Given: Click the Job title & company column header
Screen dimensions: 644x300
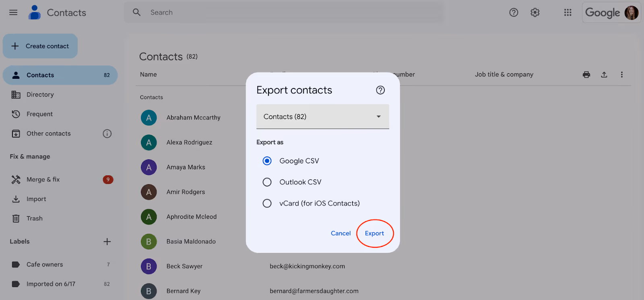Looking at the screenshot, I should point(504,74).
